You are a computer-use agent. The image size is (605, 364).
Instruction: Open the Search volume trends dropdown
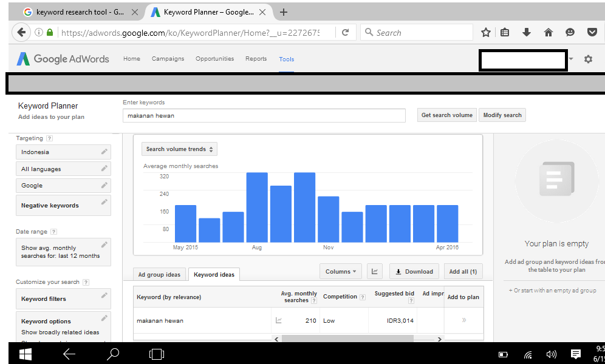(179, 149)
